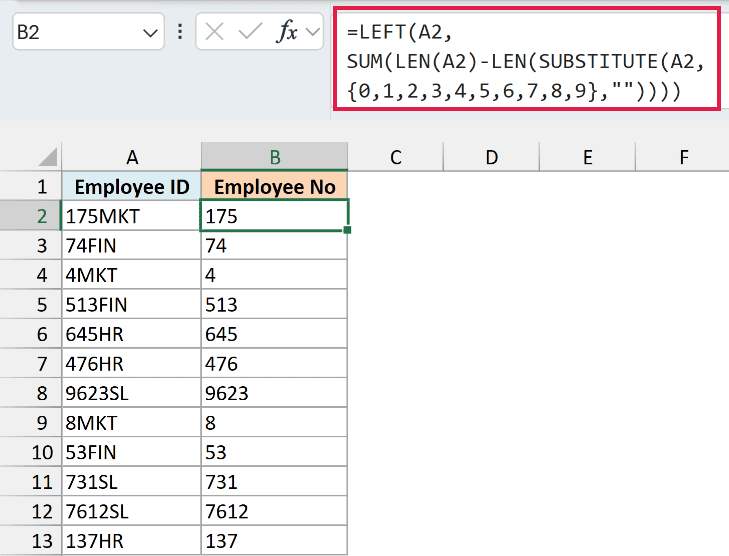
Task: Select cell B2 showing 175
Action: click(x=274, y=216)
